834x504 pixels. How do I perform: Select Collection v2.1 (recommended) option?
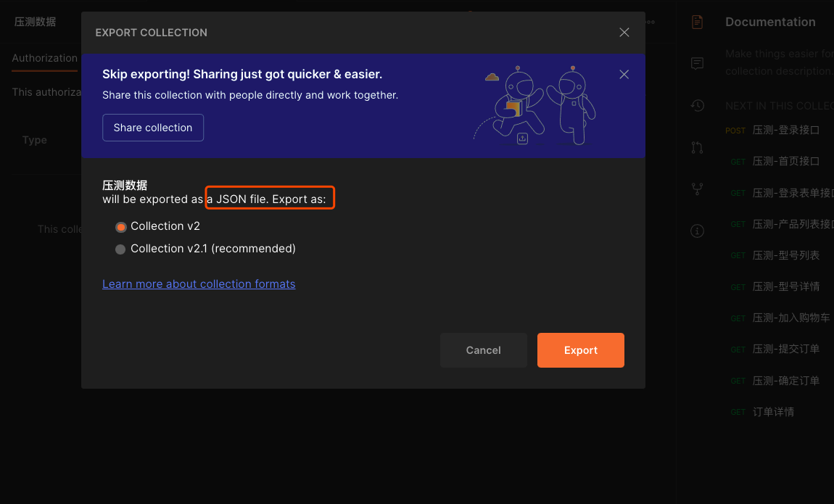(x=120, y=249)
